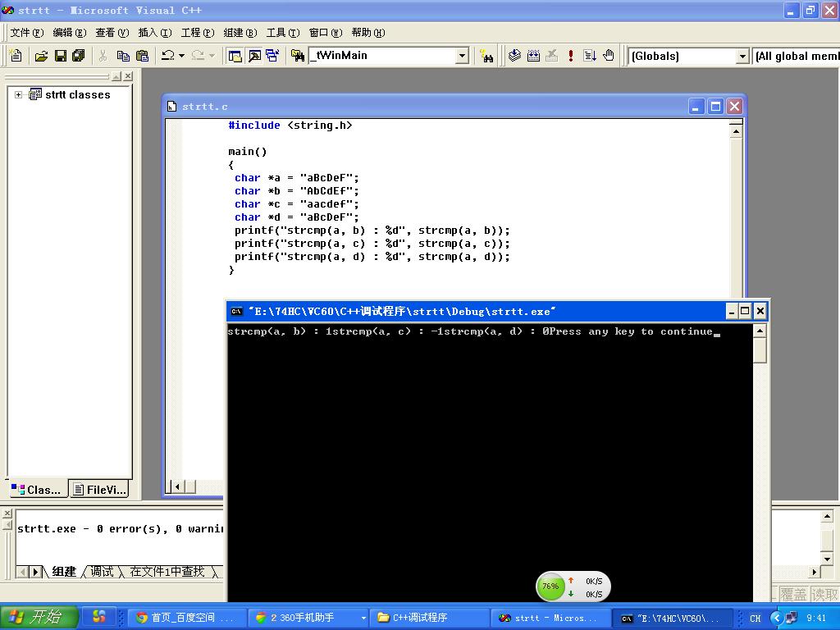Image resolution: width=840 pixels, height=630 pixels.
Task: Click the Stop Build icon
Action: (x=552, y=55)
